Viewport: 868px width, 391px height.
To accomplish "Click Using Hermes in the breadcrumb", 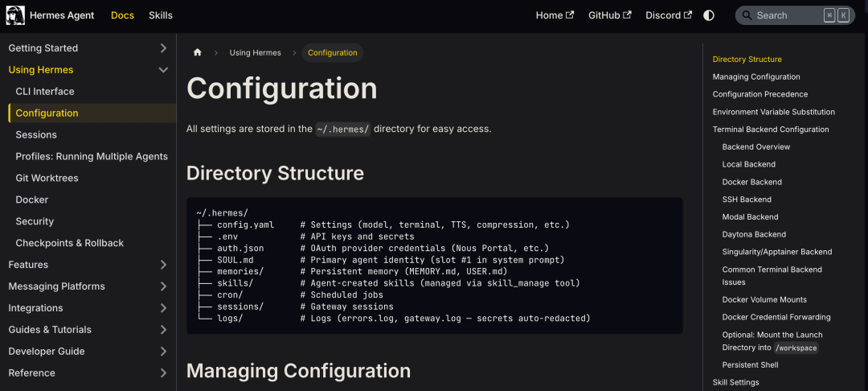I will [256, 52].
